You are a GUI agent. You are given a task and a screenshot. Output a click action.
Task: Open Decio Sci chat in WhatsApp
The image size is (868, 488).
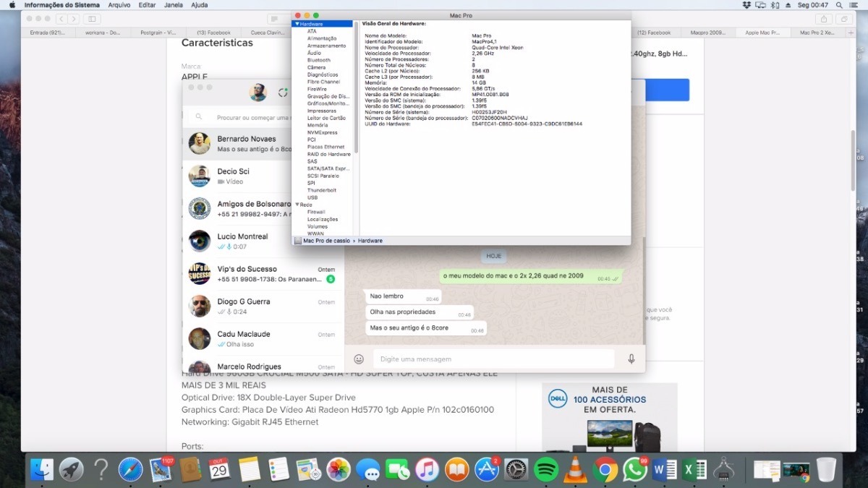263,176
